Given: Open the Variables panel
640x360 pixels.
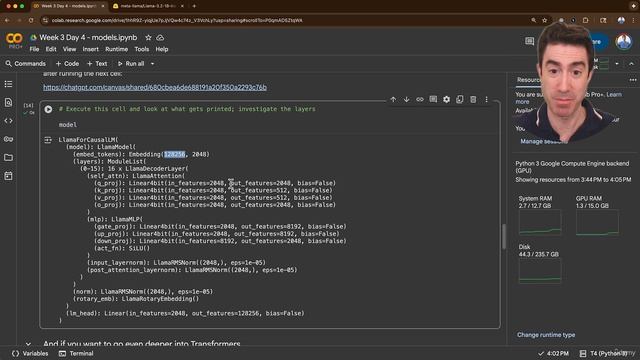Looking at the screenshot, I should 30,353.
